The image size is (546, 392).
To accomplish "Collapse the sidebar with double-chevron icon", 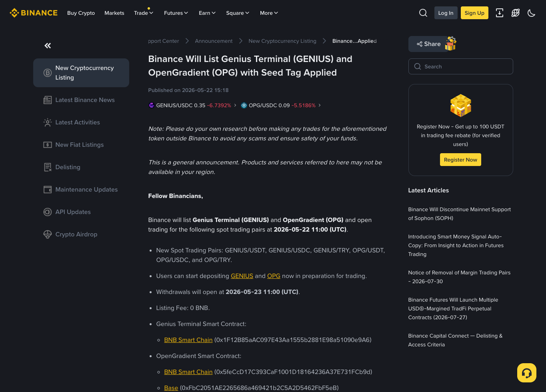I will click(x=48, y=46).
